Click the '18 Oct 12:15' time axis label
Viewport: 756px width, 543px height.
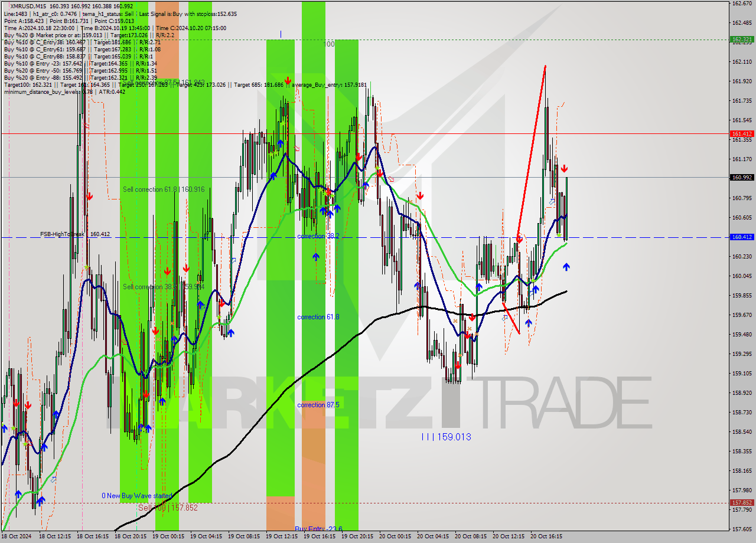point(55,537)
